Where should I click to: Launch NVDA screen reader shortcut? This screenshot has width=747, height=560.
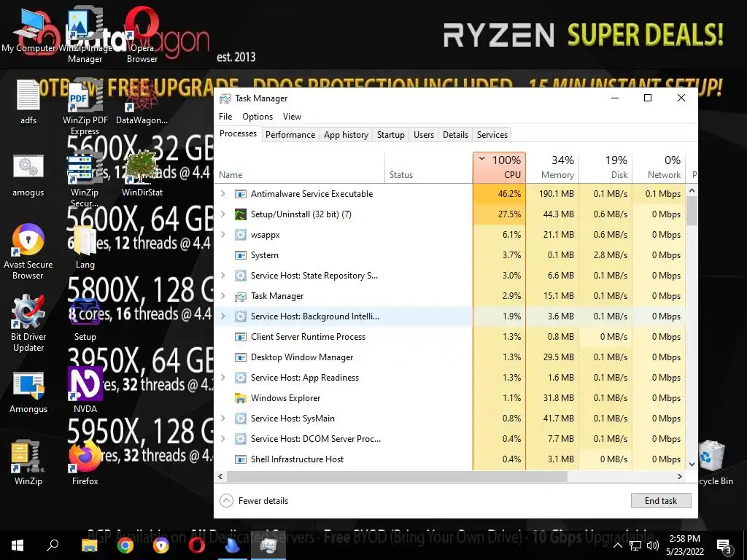pyautogui.click(x=85, y=389)
